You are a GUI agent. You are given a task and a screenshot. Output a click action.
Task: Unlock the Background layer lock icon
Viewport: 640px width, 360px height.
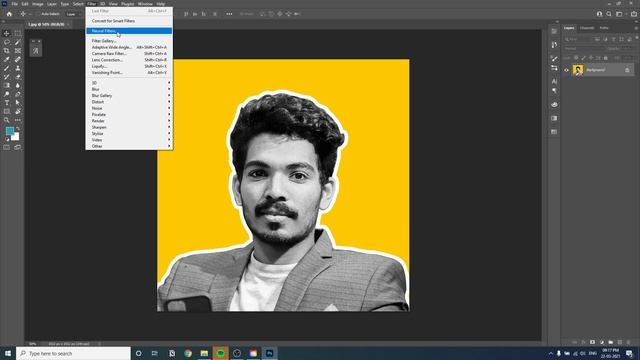[627, 70]
